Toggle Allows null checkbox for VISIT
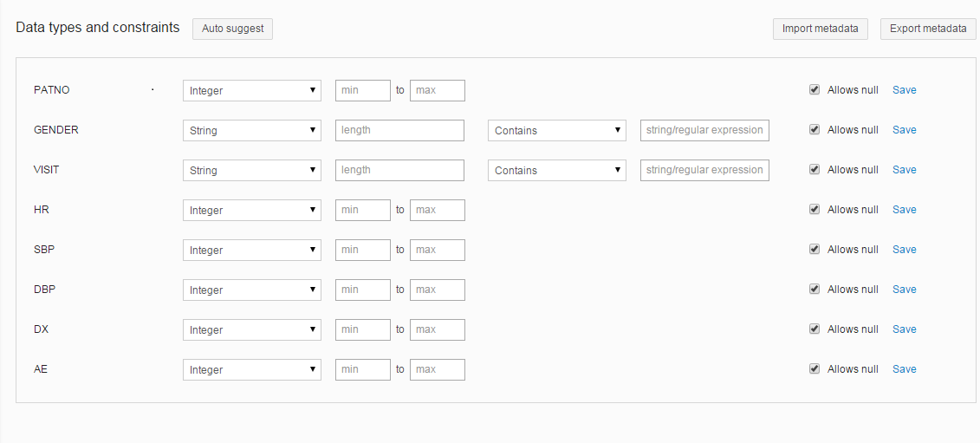This screenshot has height=443, width=980. click(x=815, y=170)
